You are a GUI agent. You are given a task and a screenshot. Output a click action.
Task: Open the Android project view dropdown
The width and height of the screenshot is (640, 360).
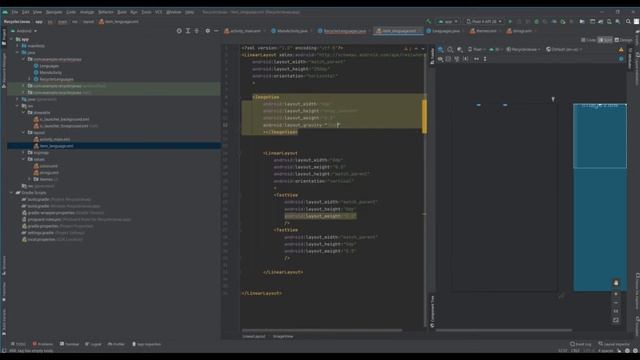25,31
